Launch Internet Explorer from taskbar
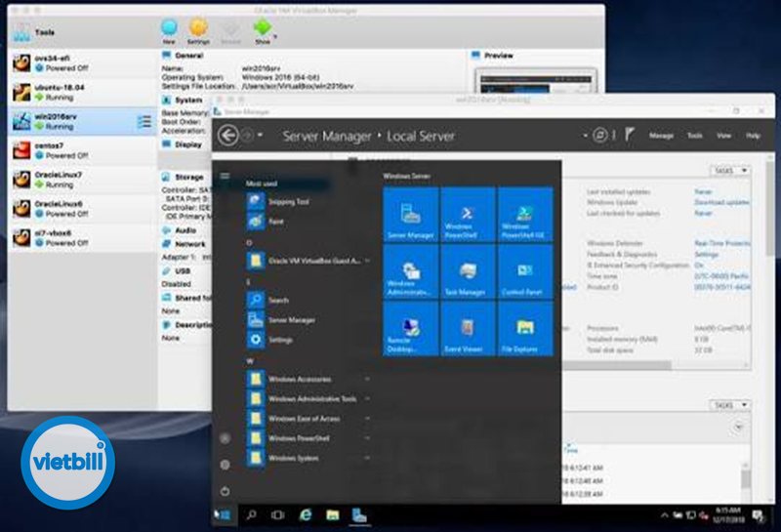The height and width of the screenshot is (532, 781). point(306,515)
